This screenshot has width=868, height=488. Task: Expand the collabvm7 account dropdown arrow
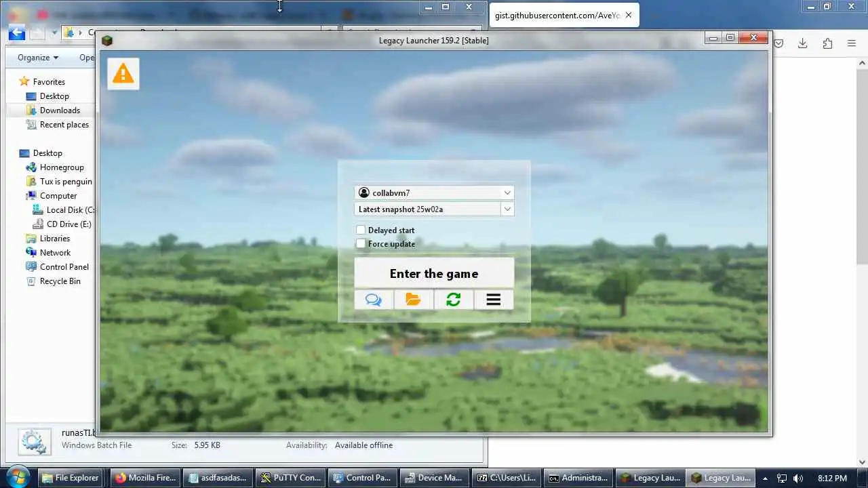pos(507,193)
